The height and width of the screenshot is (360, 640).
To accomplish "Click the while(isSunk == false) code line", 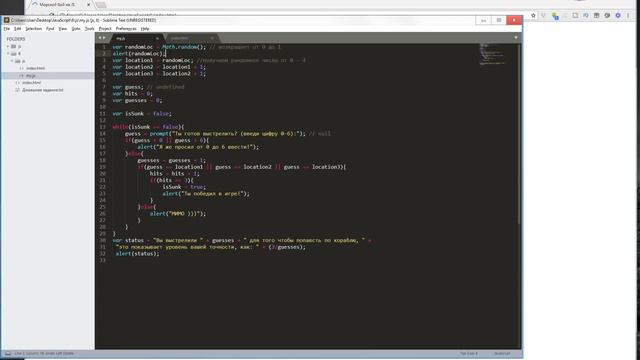I will tap(148, 127).
